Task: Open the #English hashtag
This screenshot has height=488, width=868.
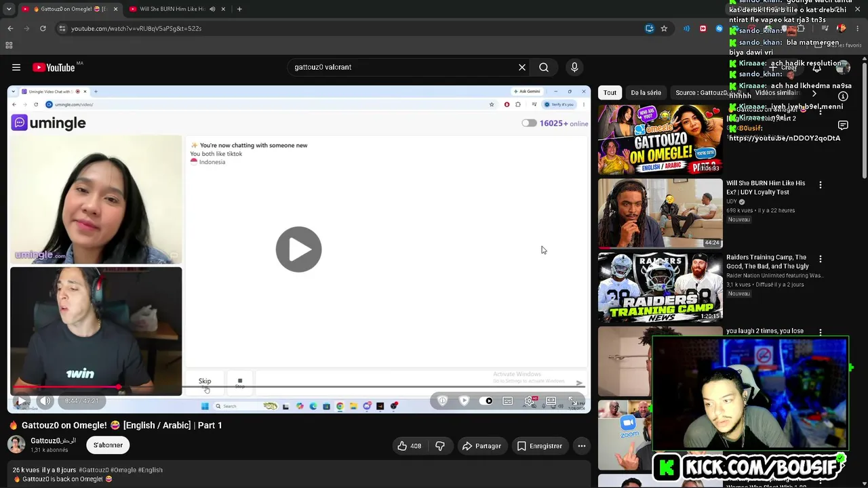Action: click(150, 470)
